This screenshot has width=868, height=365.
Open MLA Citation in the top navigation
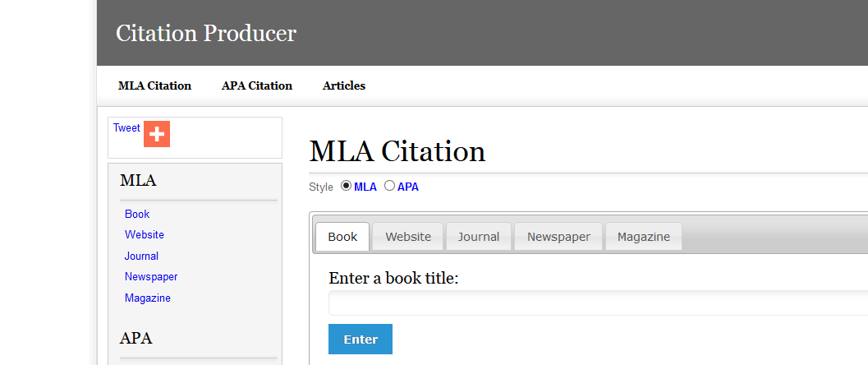(x=154, y=85)
